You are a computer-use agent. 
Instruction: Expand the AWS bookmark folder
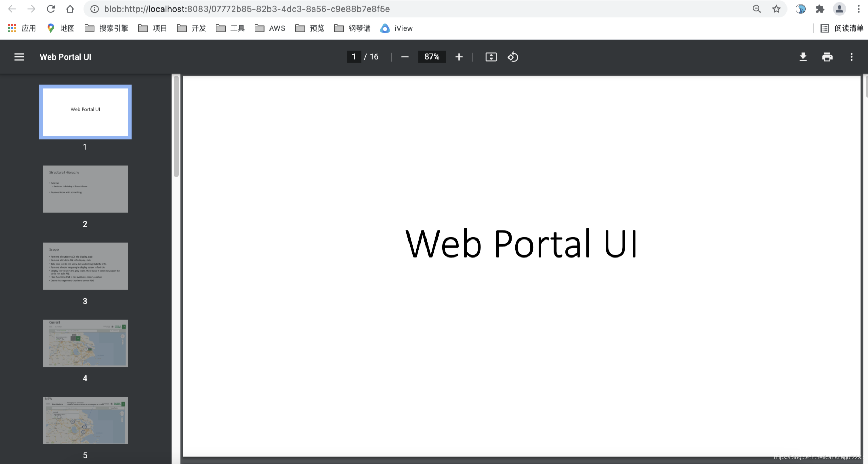[270, 28]
